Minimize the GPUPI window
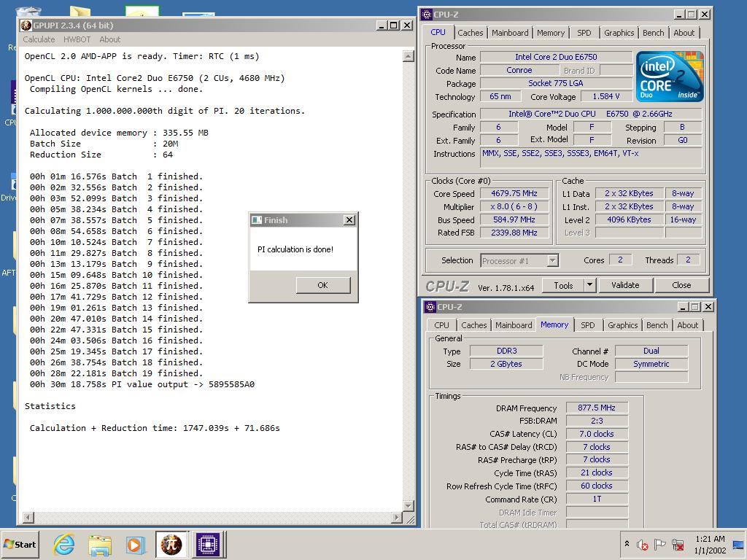 coord(382,26)
